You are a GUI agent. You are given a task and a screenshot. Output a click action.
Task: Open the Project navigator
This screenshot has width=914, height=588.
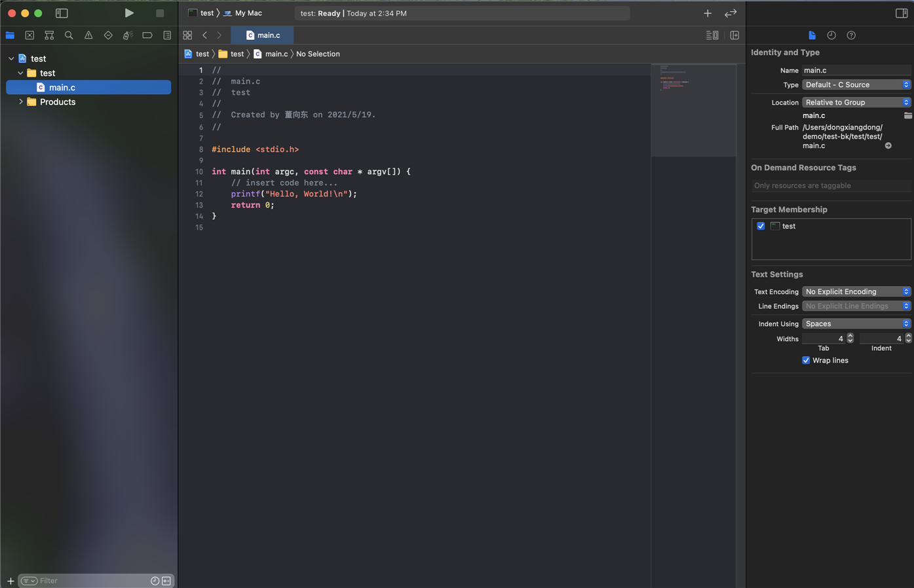pyautogui.click(x=10, y=35)
